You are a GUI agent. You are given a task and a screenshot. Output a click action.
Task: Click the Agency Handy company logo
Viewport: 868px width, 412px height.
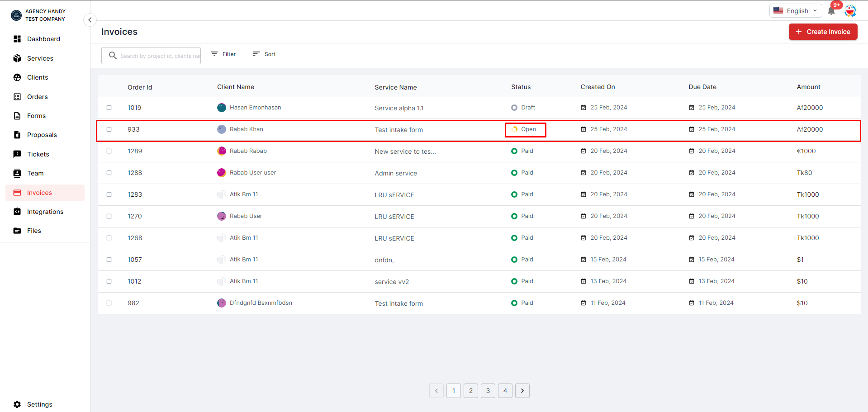[x=16, y=15]
